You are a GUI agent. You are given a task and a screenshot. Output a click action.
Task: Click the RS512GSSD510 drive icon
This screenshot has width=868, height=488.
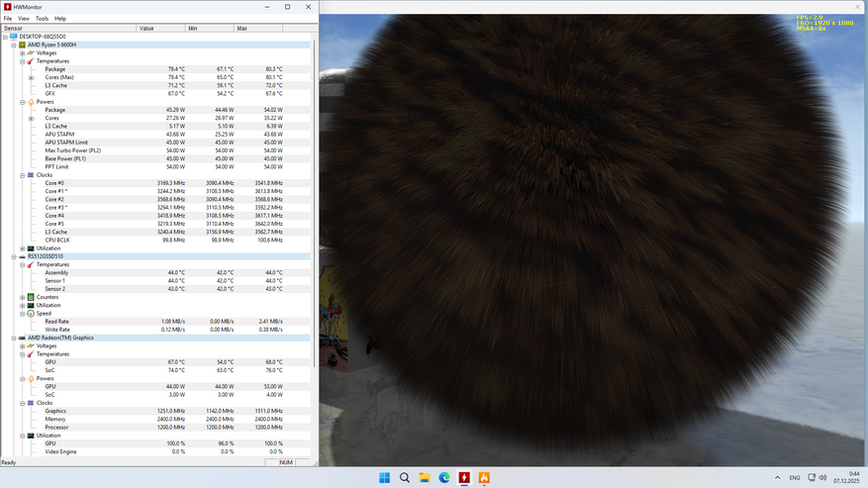(22, 256)
